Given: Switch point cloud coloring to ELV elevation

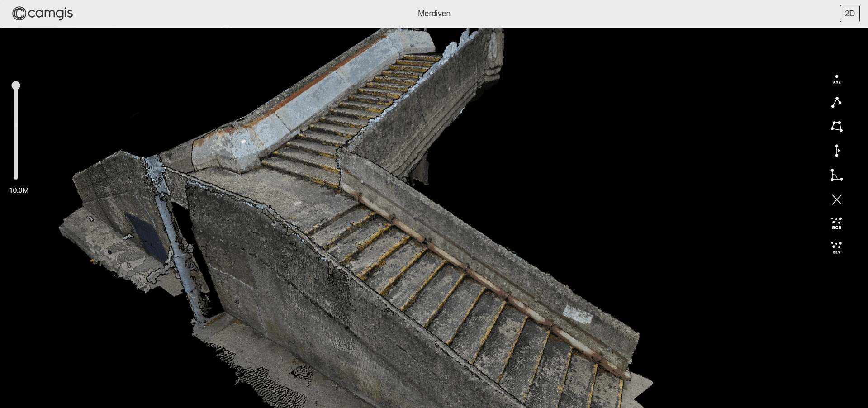Looking at the screenshot, I should click(x=836, y=248).
